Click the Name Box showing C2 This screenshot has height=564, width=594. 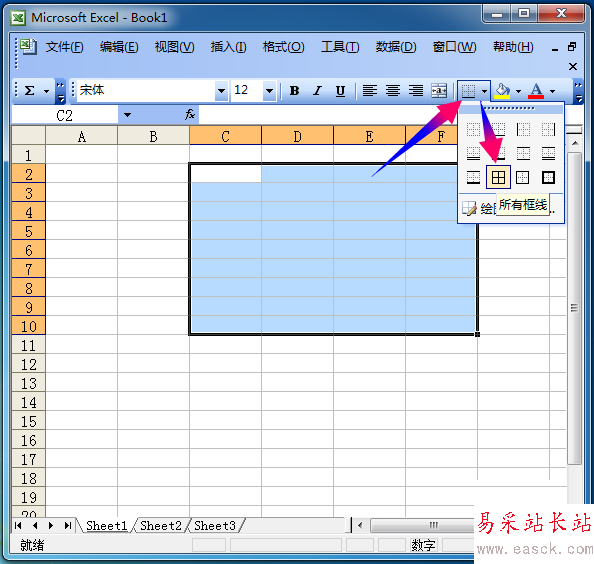pos(64,115)
